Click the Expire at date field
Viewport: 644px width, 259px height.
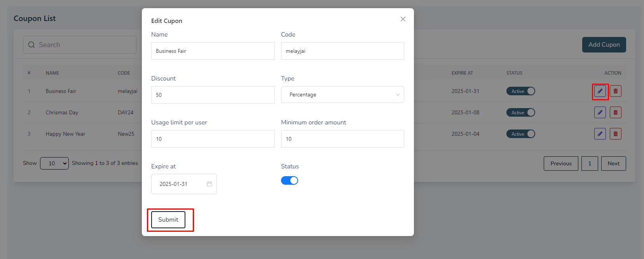(x=184, y=184)
